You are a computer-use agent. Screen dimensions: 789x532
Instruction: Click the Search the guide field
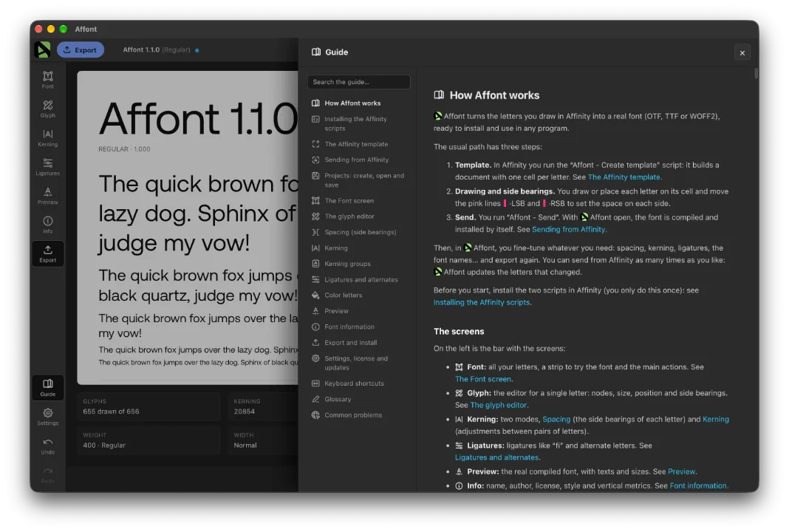pyautogui.click(x=359, y=82)
